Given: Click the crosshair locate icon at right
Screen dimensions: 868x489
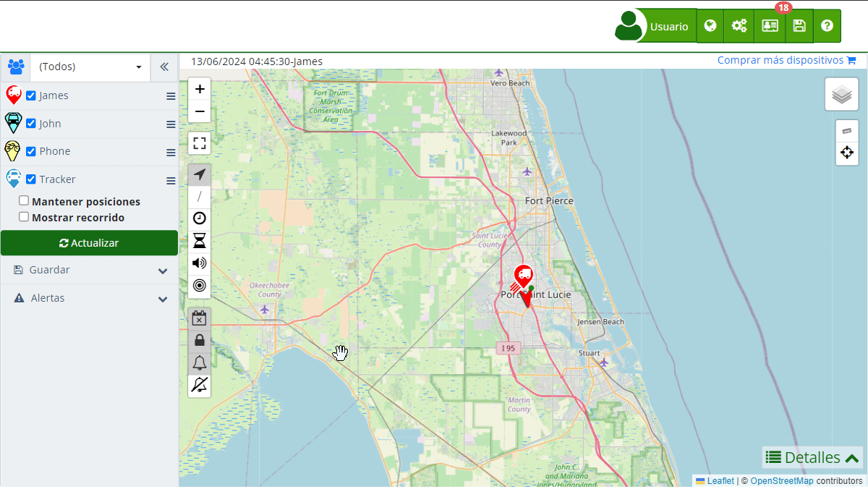Looking at the screenshot, I should click(847, 153).
